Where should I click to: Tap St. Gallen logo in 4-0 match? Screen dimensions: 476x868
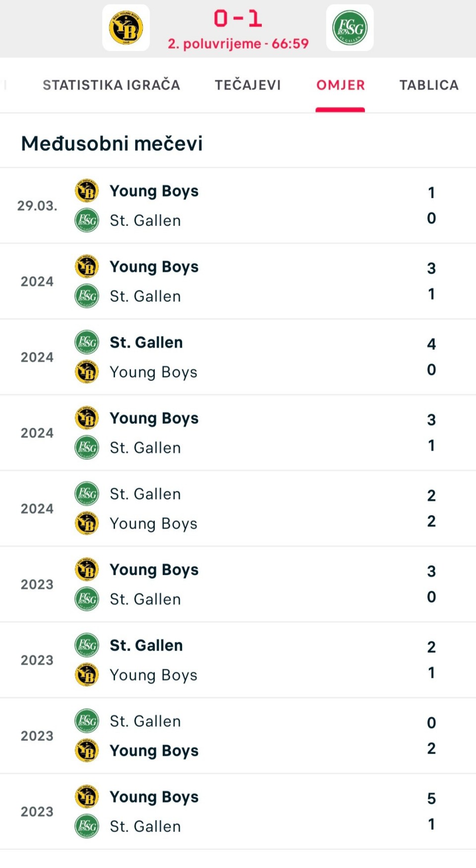click(87, 342)
